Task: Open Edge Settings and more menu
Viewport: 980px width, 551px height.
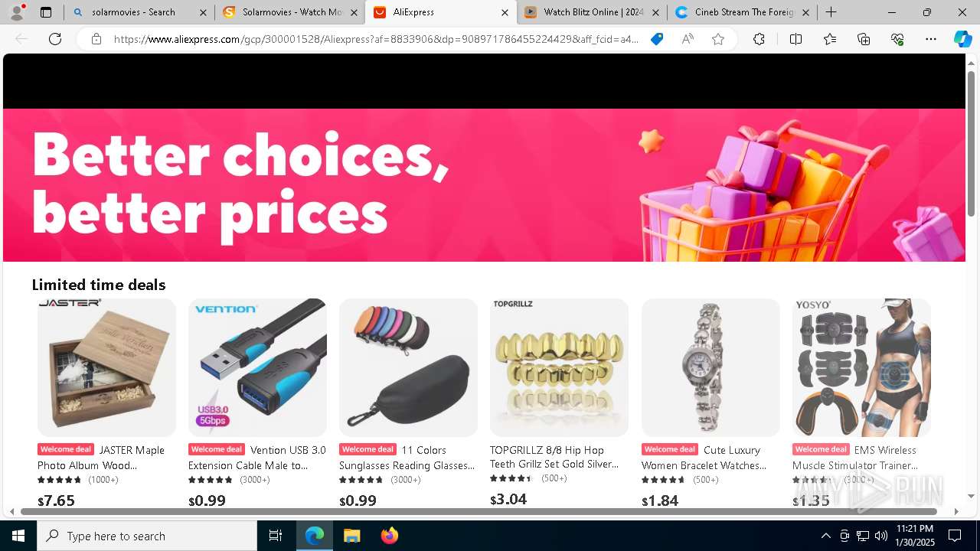Action: point(930,39)
